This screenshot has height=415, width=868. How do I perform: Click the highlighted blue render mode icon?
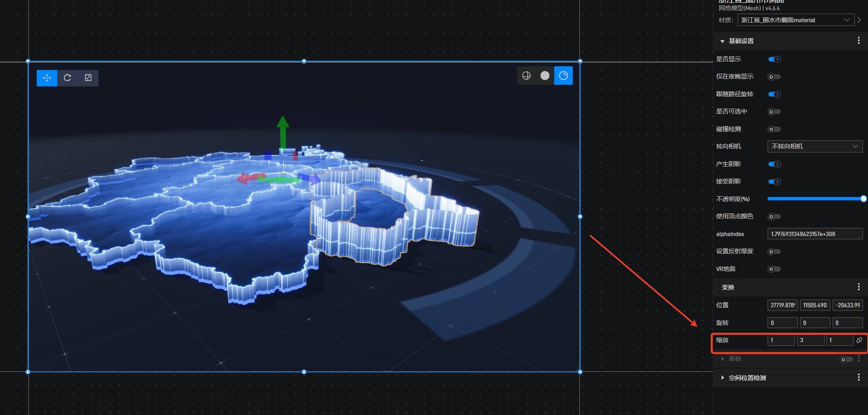coord(563,76)
